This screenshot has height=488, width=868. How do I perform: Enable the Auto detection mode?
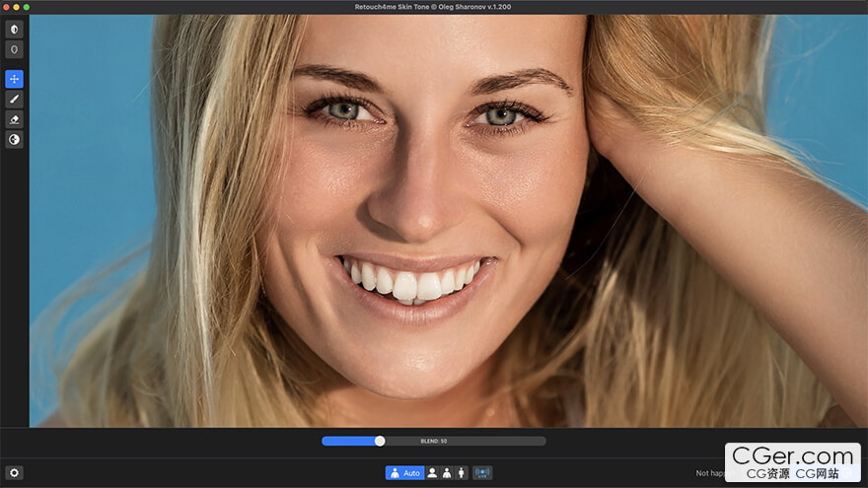click(404, 473)
